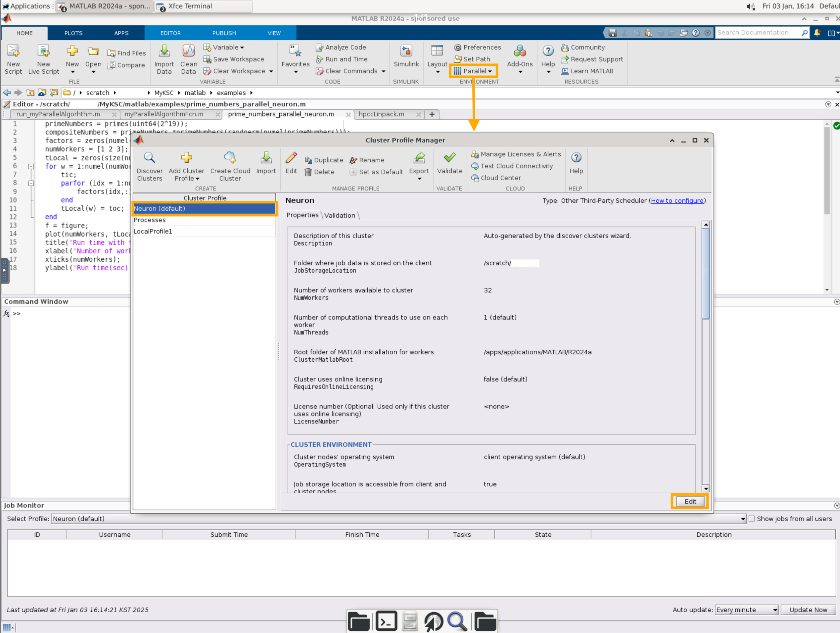Click the New Live Script icon
Viewport: 840px width, 633px height.
[x=43, y=51]
